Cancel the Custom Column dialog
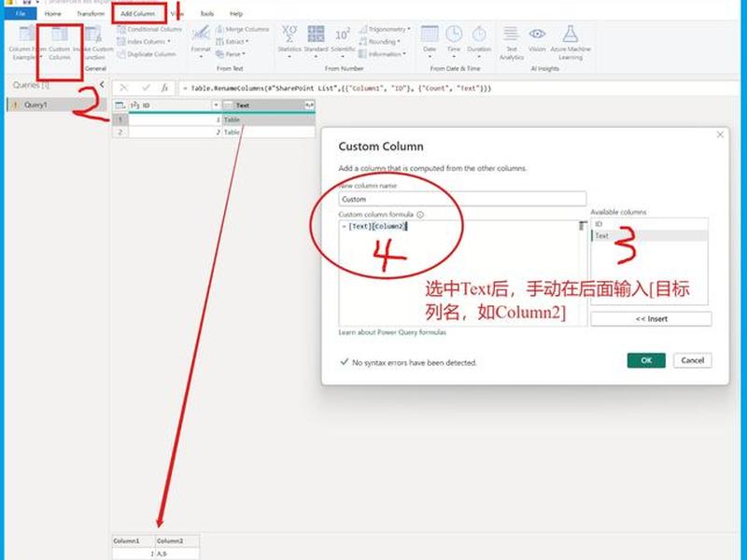 [x=692, y=360]
